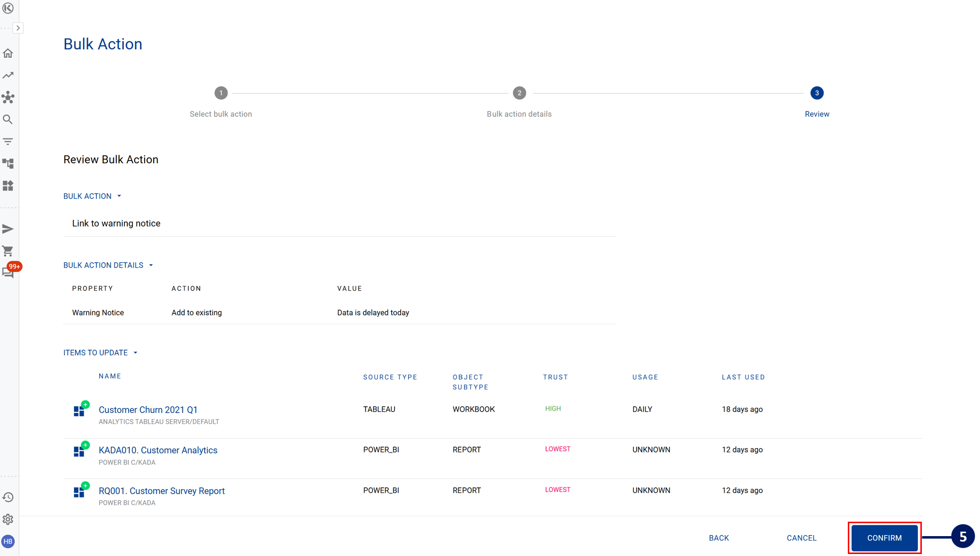Click the TABLEAU source type cell
This screenshot has height=556, width=980.
pos(379,409)
